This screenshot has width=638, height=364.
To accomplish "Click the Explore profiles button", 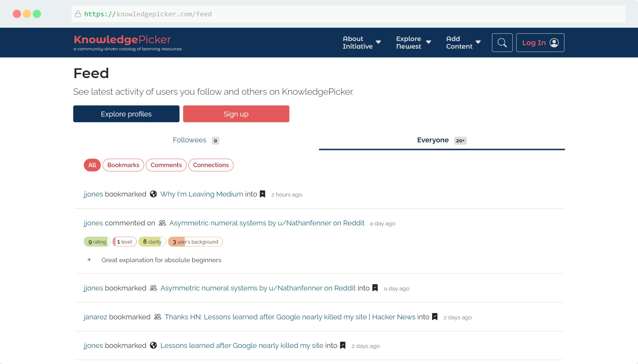I will (x=126, y=114).
